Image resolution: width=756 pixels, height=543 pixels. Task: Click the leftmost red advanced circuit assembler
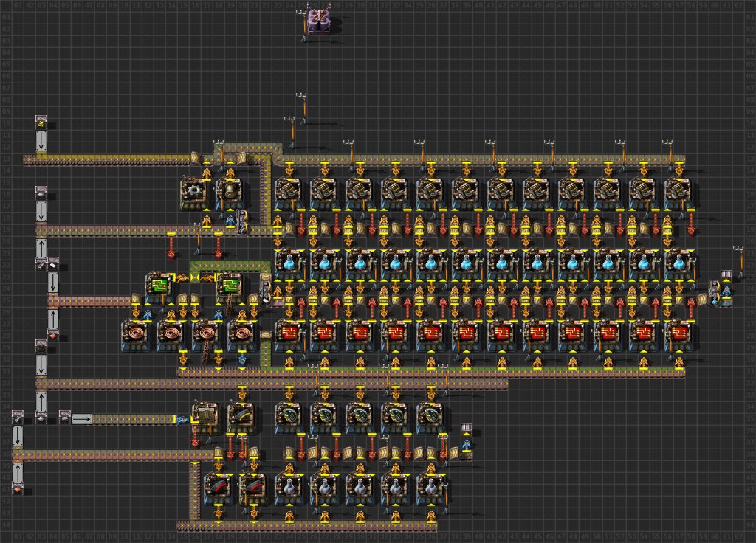tap(289, 334)
